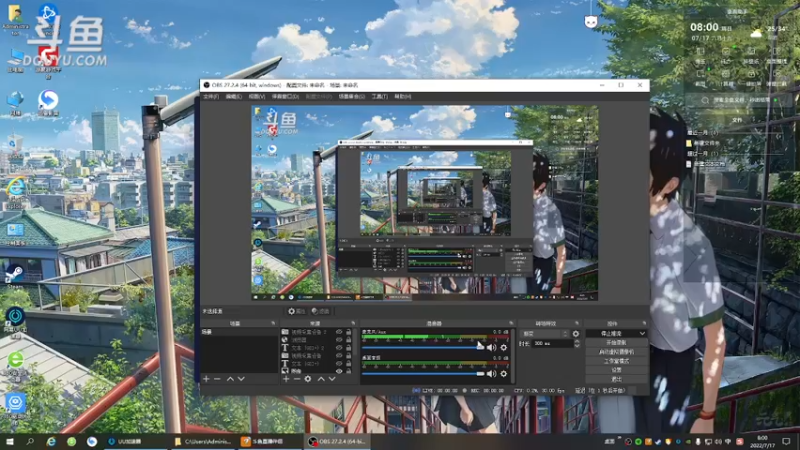Open OBS 设置 from controls dock
800x450 pixels.
616,370
